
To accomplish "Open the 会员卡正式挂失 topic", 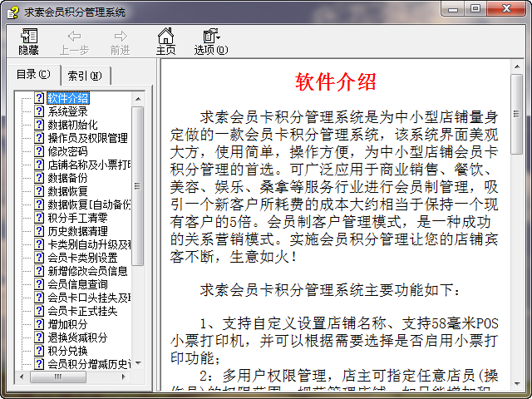I will [82, 311].
